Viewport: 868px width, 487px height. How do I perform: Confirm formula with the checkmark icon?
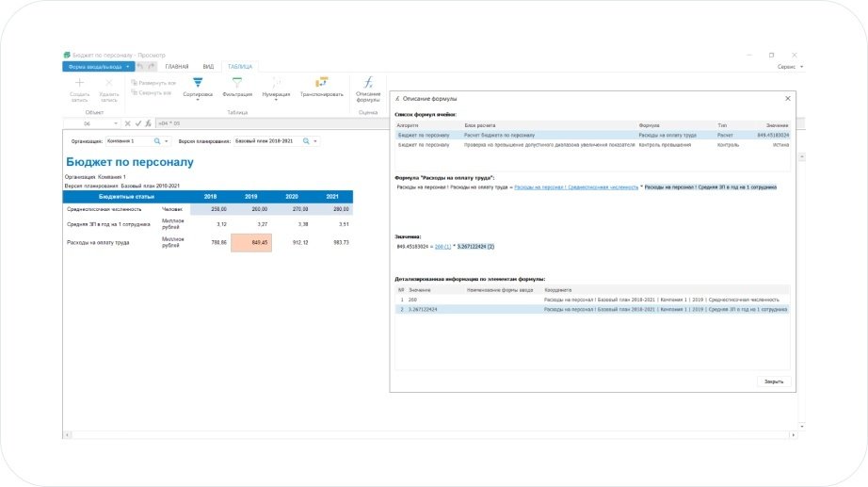point(137,123)
